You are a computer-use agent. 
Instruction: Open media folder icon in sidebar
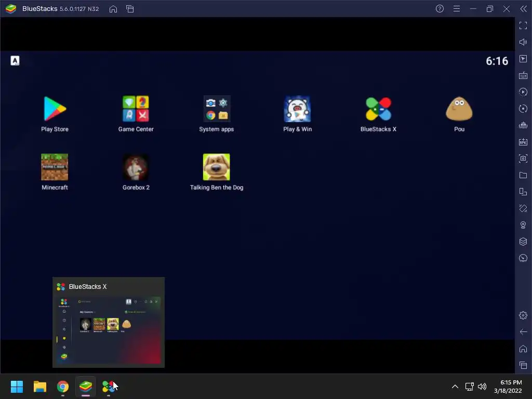click(x=523, y=175)
